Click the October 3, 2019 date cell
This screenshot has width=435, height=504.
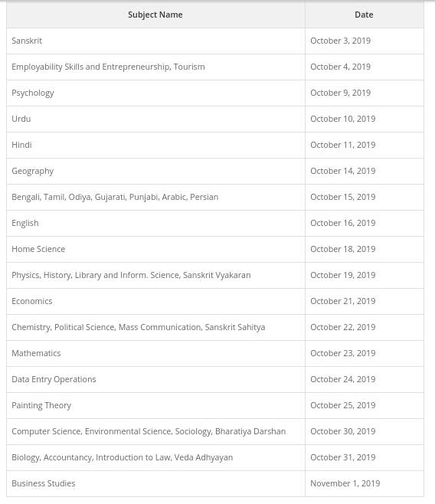pyautogui.click(x=364, y=41)
